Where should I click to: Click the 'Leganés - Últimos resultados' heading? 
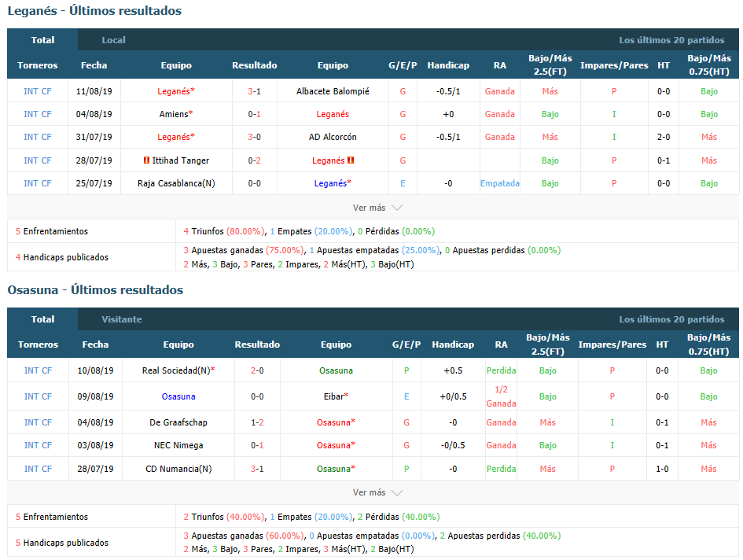tap(94, 11)
